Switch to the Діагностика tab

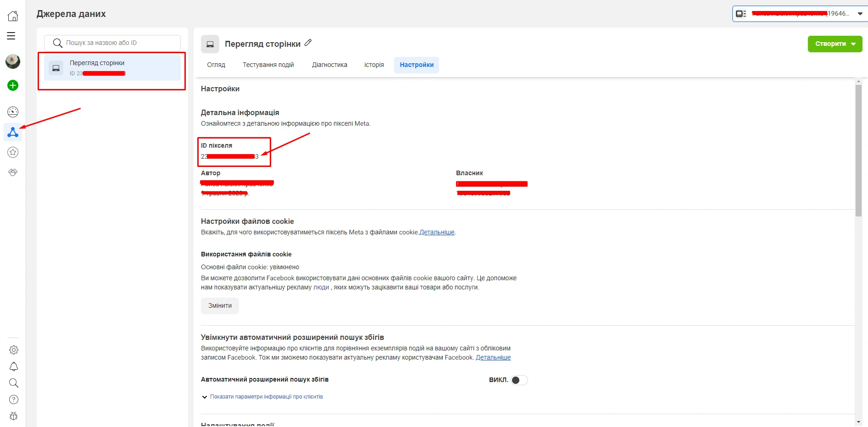coord(329,65)
